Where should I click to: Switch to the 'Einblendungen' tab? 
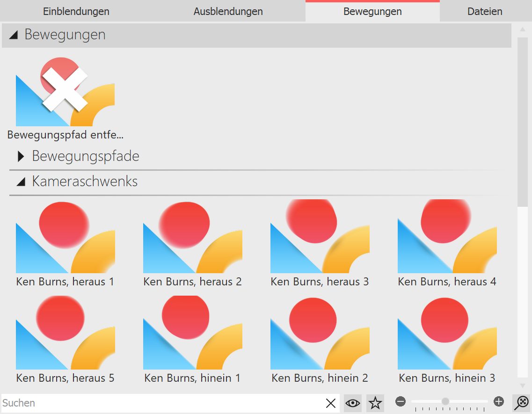pos(76,11)
